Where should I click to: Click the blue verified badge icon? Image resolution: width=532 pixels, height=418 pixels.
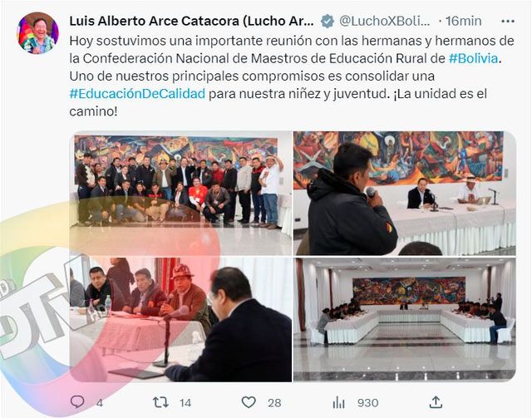(328, 21)
